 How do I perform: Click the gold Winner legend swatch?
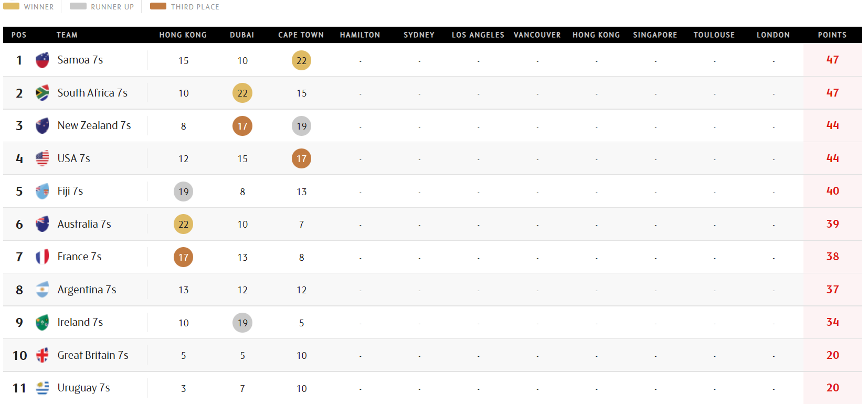point(11,6)
